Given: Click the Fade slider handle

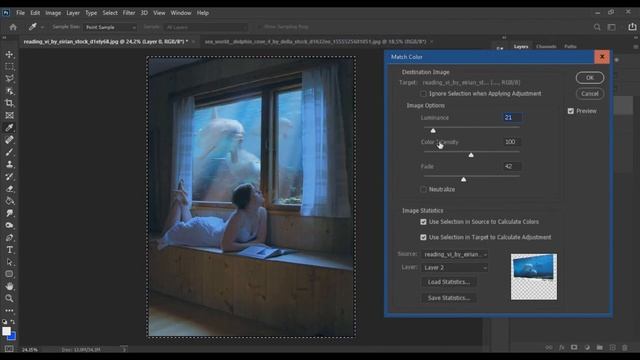Looking at the screenshot, I should (463, 180).
